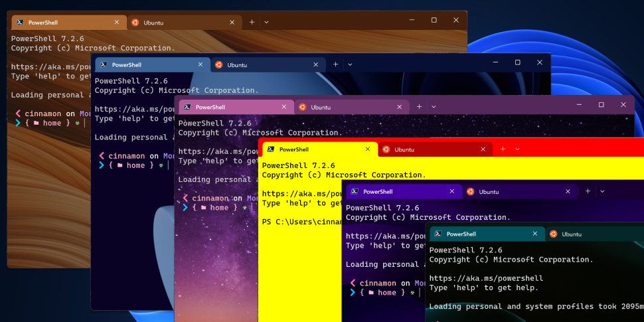
Task: Click PowerShell icon in dark blue window tab
Action: click(103, 64)
